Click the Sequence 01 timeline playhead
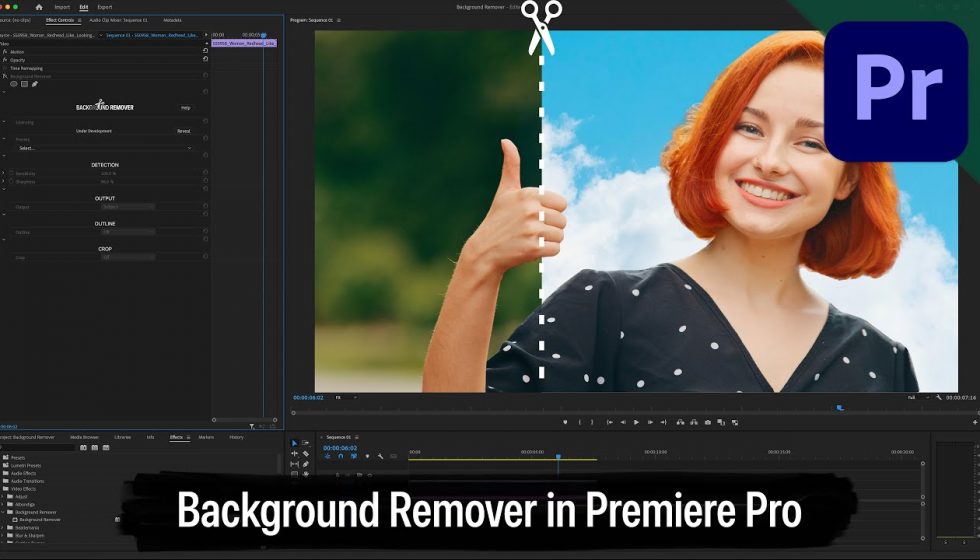The width and height of the screenshot is (980, 560). [x=558, y=457]
